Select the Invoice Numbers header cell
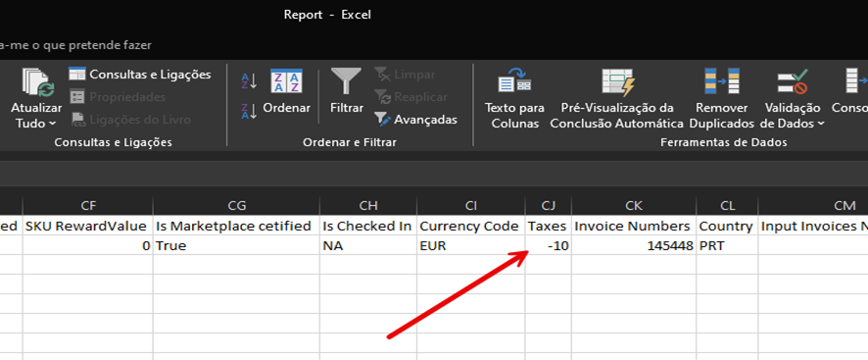 pyautogui.click(x=634, y=226)
